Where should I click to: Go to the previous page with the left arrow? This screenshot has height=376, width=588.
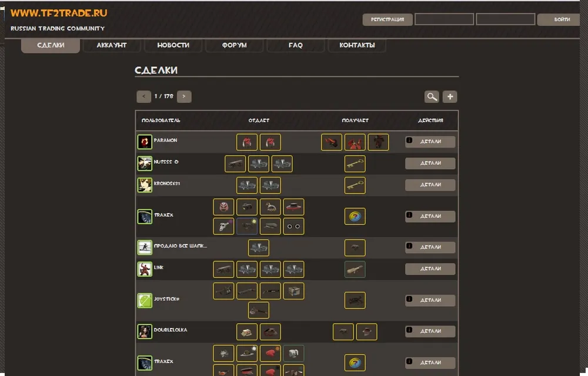click(143, 96)
